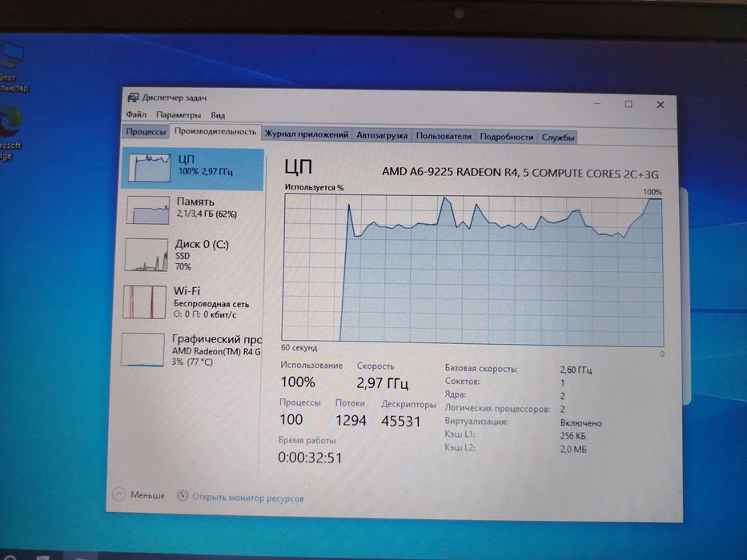Click the Используется % graph label
This screenshot has height=560, width=747.
[314, 187]
